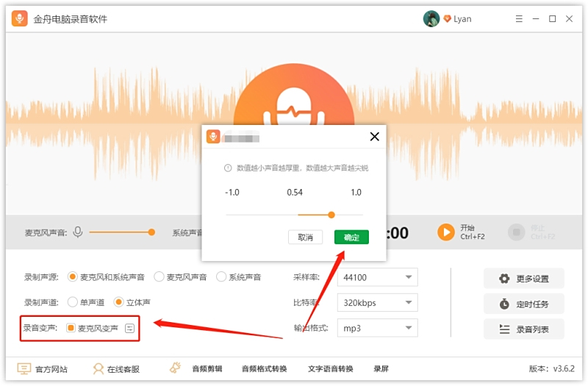Close the pitch adjustment dialog
This screenshot has height=386, width=588.
pyautogui.click(x=374, y=137)
